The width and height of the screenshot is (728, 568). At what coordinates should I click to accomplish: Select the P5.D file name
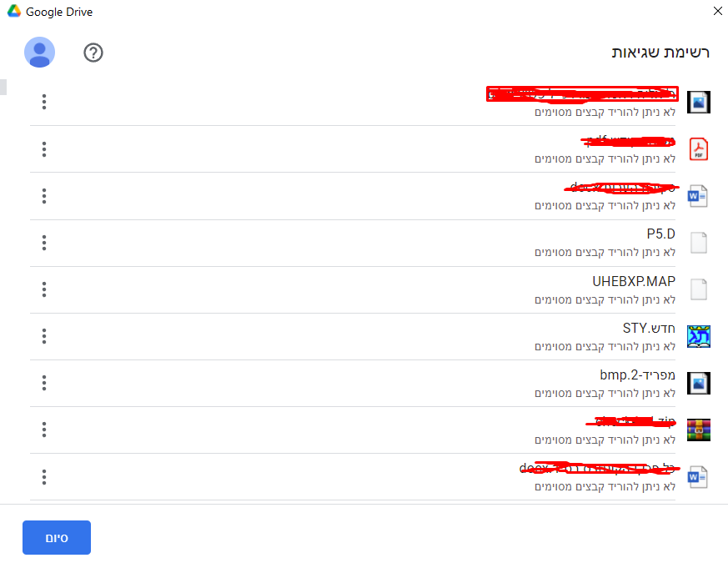tap(660, 234)
